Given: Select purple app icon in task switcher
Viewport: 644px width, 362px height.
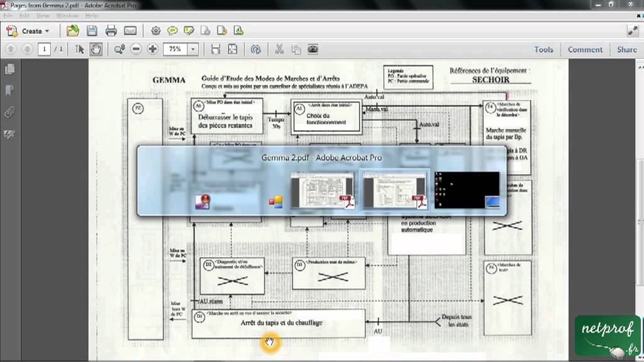Looking at the screenshot, I should coord(203,202).
